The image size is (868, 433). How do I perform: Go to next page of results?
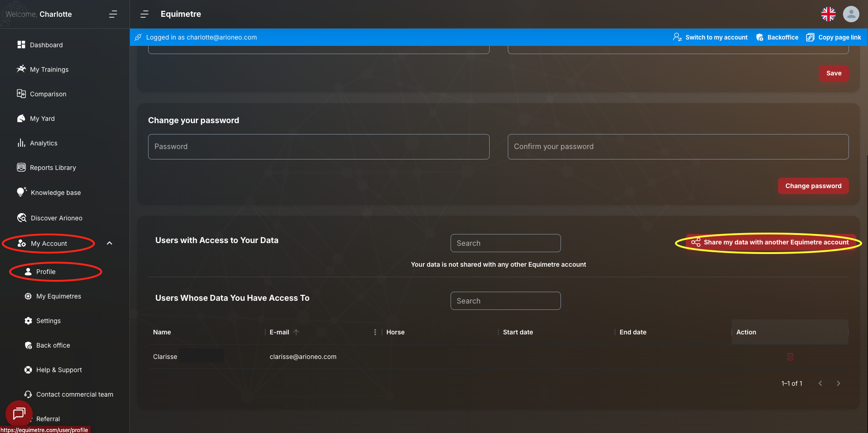[x=838, y=383]
